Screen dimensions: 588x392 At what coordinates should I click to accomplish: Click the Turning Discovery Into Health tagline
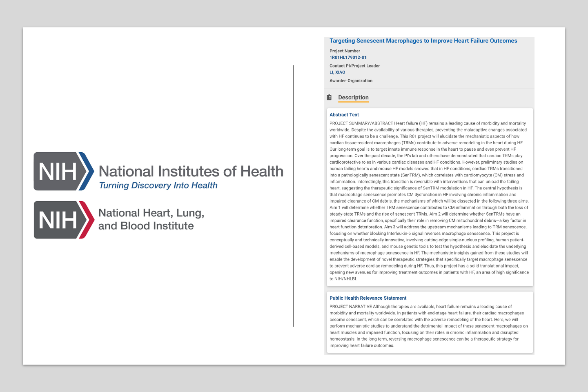158,185
